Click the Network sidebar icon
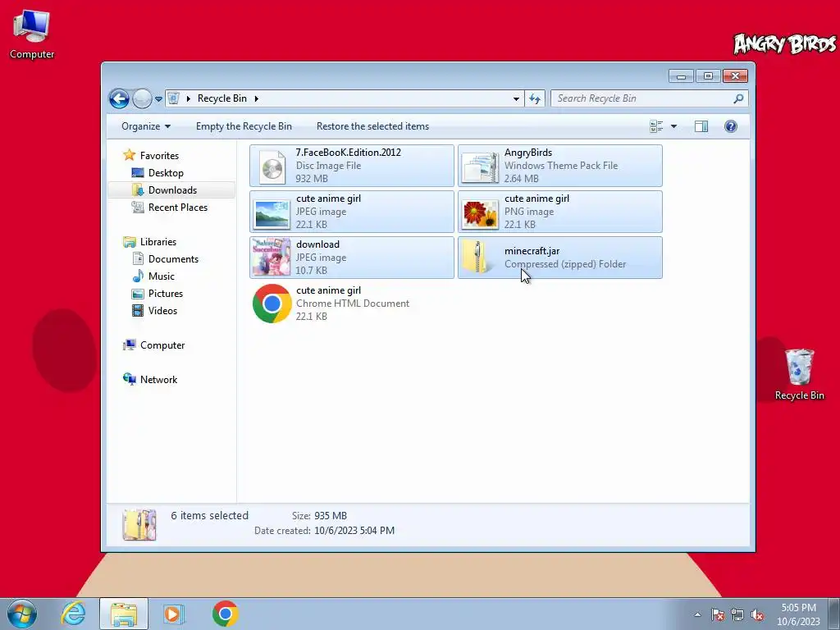This screenshot has width=840, height=630. click(x=129, y=380)
